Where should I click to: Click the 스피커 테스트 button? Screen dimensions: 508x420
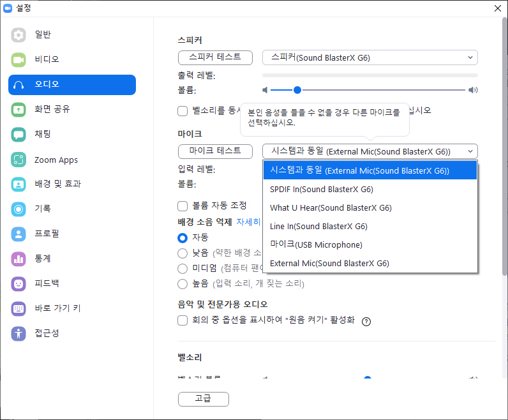(x=215, y=57)
